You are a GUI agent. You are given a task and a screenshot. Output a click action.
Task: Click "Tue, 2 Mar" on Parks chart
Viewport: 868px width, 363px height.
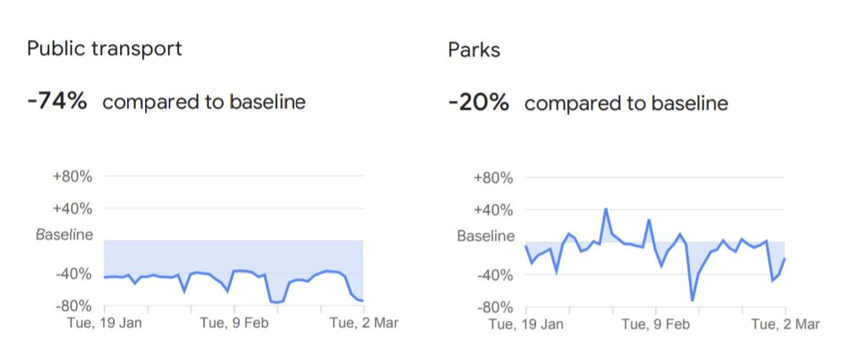tap(785, 324)
